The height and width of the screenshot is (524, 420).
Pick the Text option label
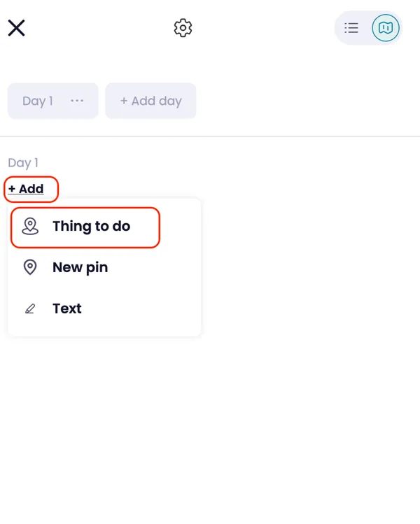67,309
